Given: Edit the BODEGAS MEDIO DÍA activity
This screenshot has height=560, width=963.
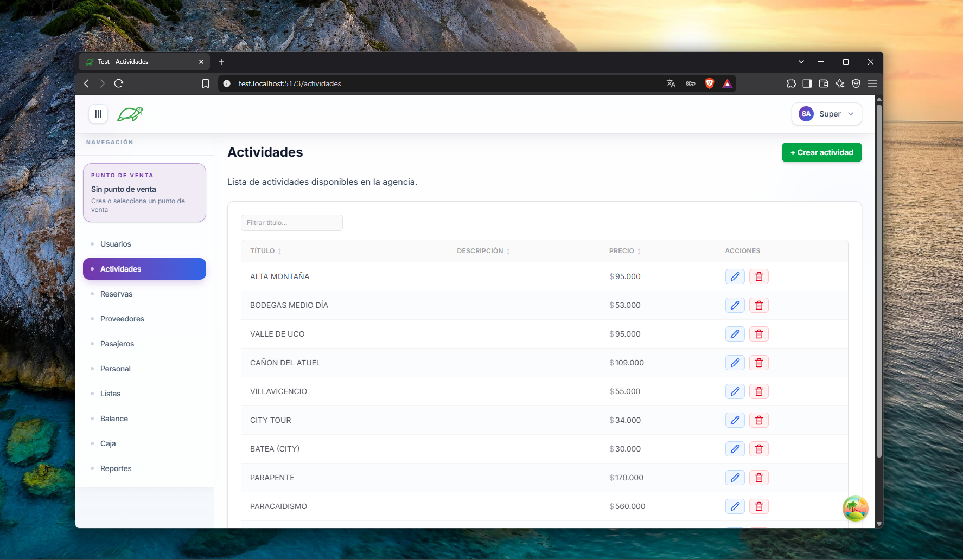Looking at the screenshot, I should click(735, 305).
